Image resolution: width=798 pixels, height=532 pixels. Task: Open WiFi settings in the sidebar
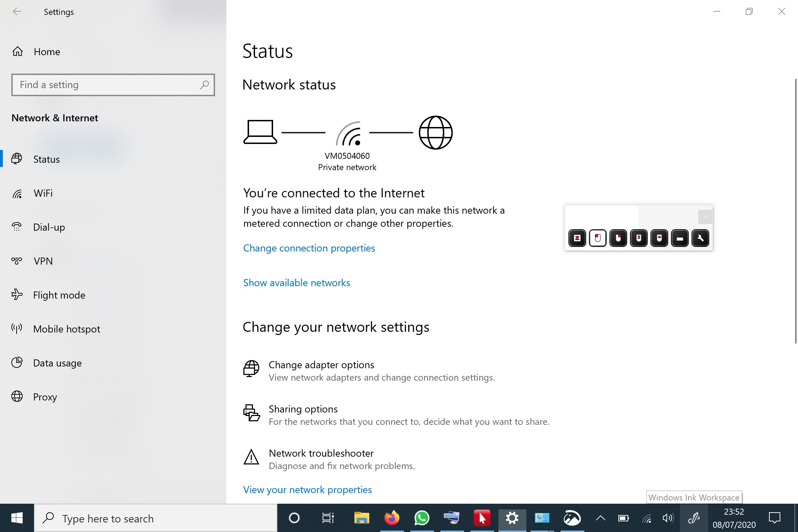click(x=43, y=193)
